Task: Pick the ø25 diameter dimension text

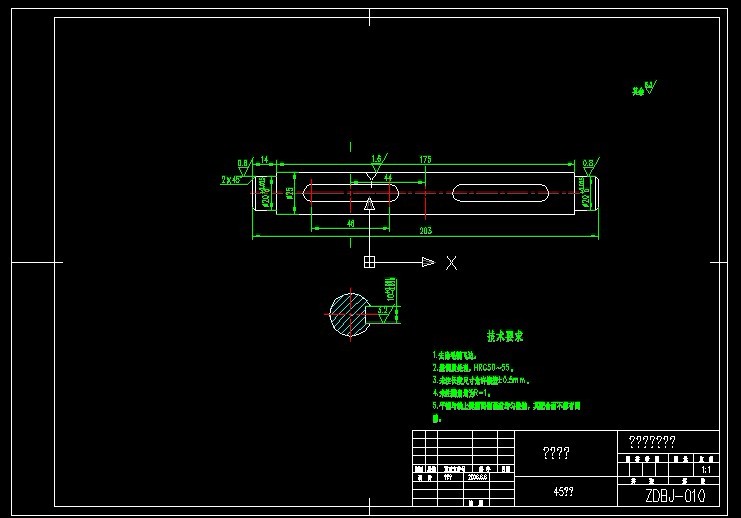Action: point(290,193)
